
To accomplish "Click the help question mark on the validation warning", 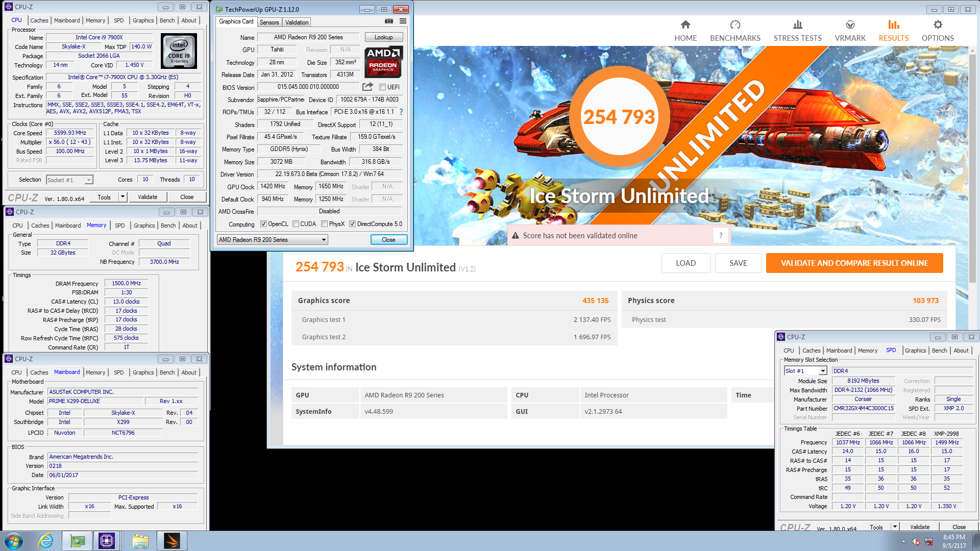I will [721, 235].
